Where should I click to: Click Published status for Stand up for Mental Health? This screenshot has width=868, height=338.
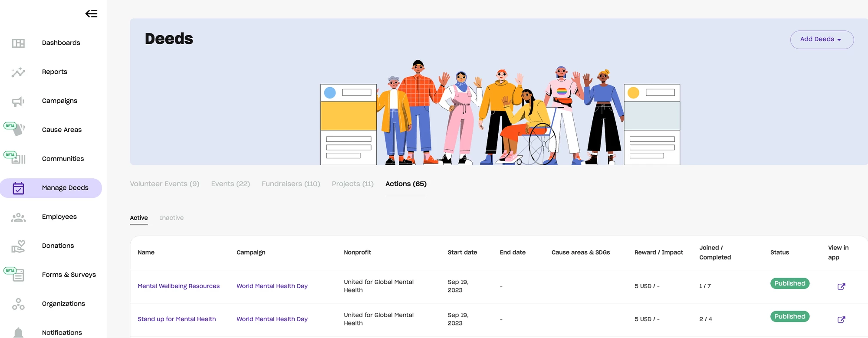[x=789, y=316]
